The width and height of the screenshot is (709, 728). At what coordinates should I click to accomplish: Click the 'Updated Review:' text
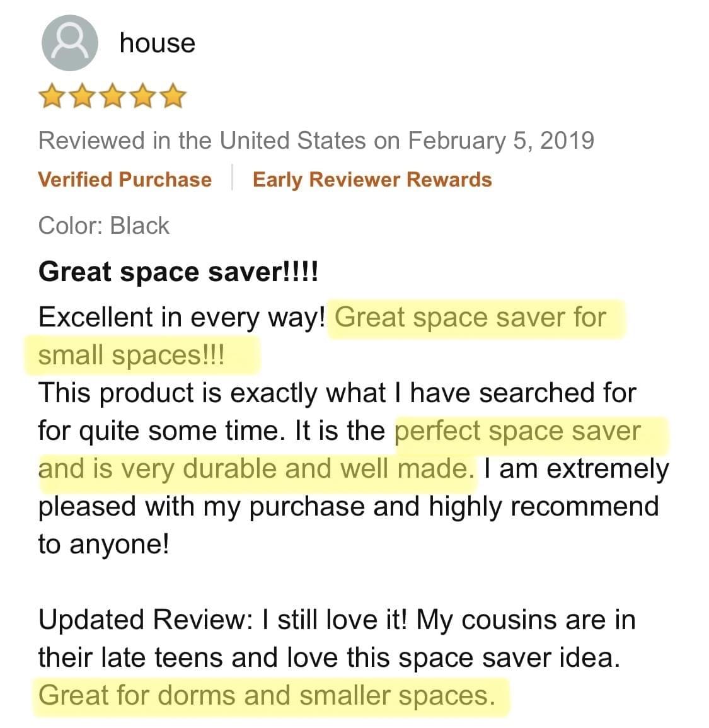(x=145, y=620)
